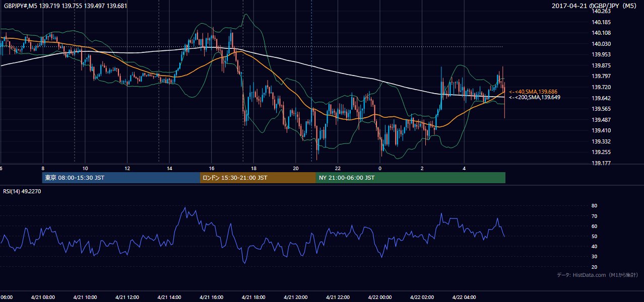Click the NY 21:00-06:00 JST session bar
The image size is (644, 302).
tap(411, 178)
